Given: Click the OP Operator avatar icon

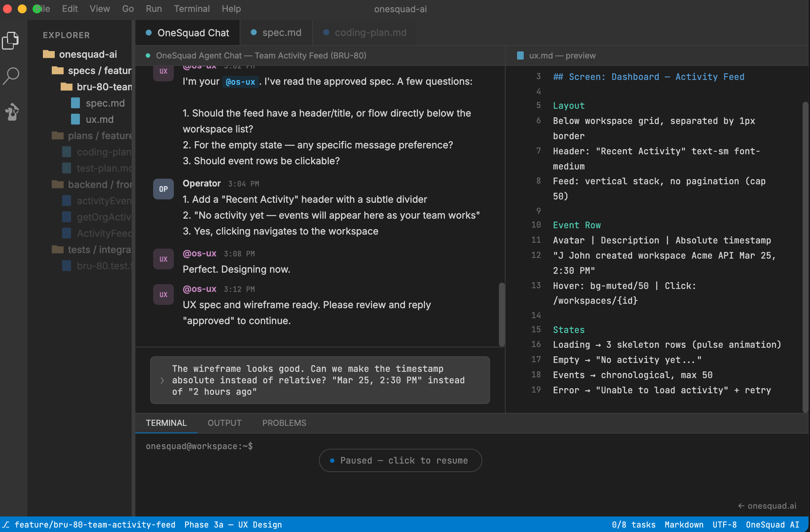Looking at the screenshot, I should tap(163, 189).
